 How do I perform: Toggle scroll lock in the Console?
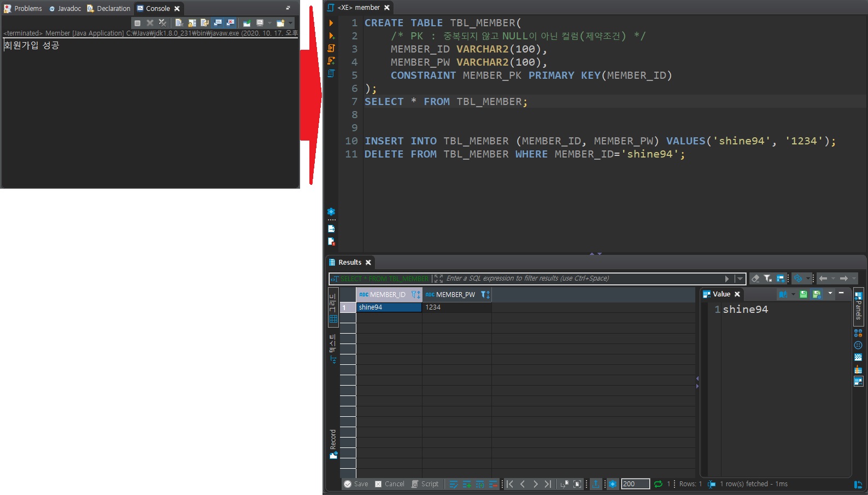192,23
